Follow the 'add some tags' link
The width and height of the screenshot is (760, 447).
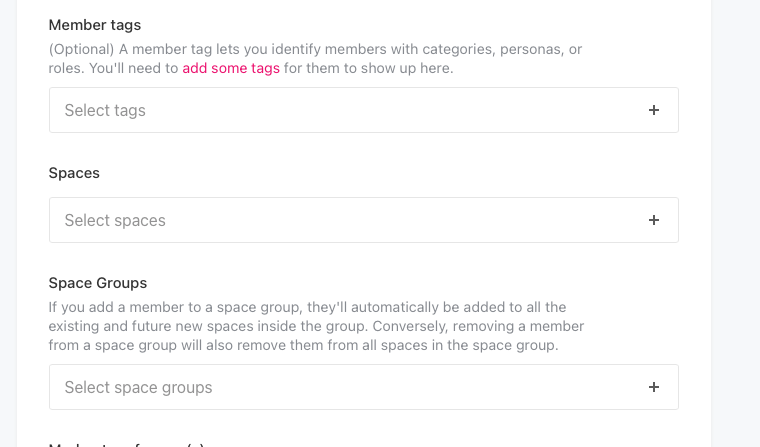click(231, 68)
